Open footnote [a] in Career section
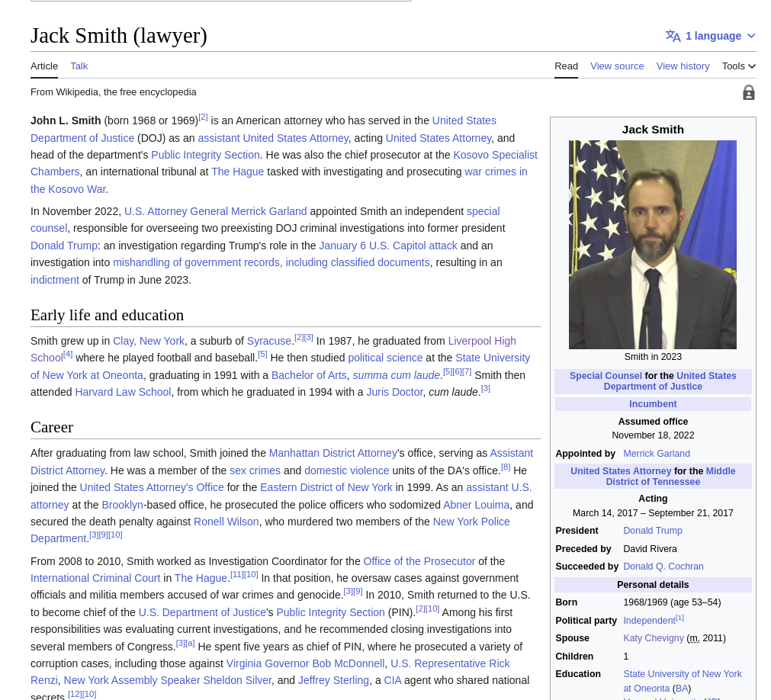Image resolution: width=771 pixels, height=700 pixels. pos(190,643)
